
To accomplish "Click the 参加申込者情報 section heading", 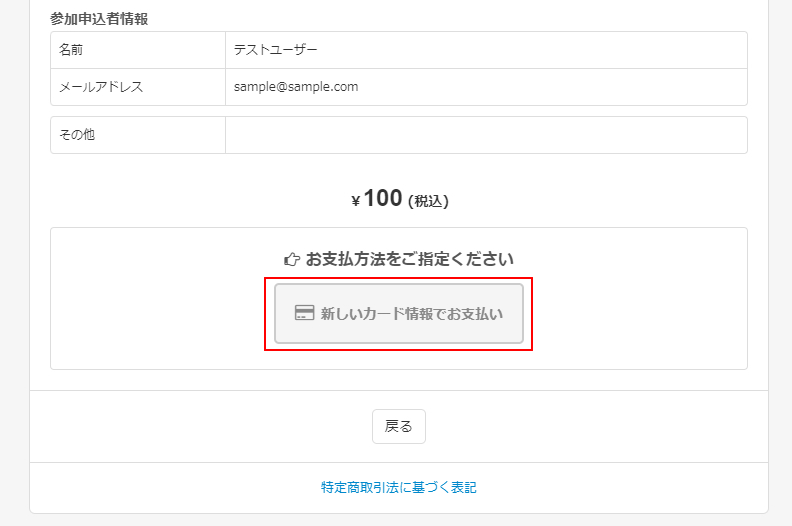I will tap(99, 19).
